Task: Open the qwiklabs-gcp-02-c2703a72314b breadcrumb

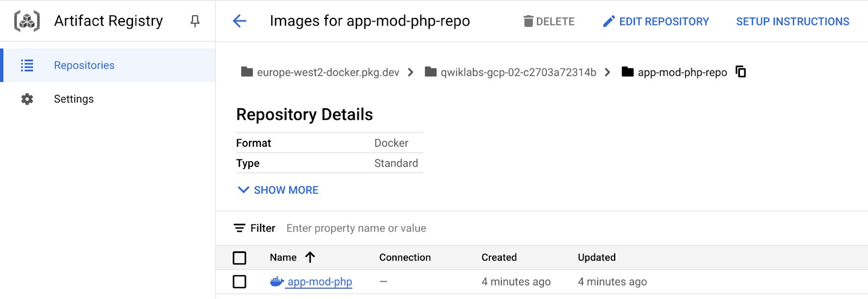Action: click(x=518, y=73)
